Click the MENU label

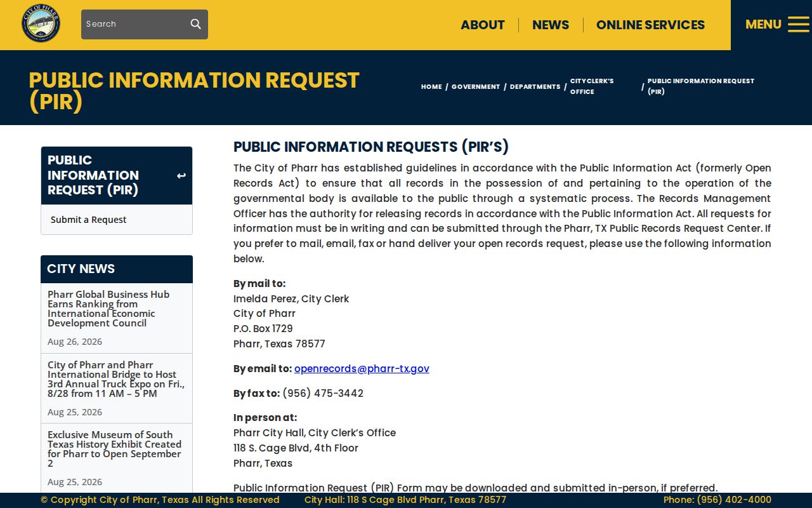pyautogui.click(x=763, y=25)
